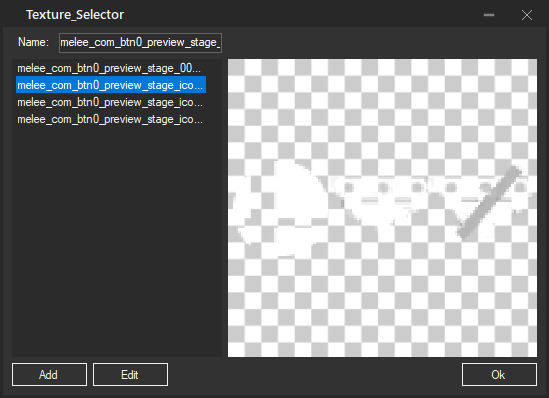Select the melee_com_btn0_preview_stage_00 list entry
Image resolution: width=549 pixels, height=398 pixels.
click(110, 68)
